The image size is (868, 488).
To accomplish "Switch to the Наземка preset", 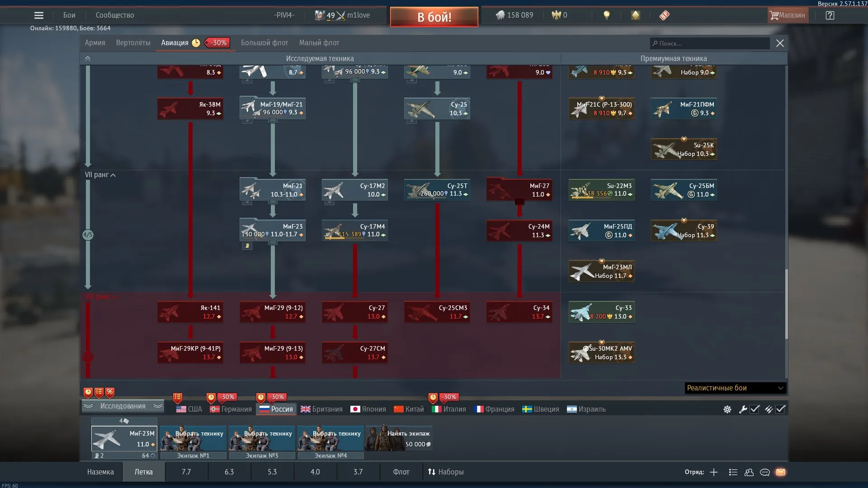I will pos(100,472).
